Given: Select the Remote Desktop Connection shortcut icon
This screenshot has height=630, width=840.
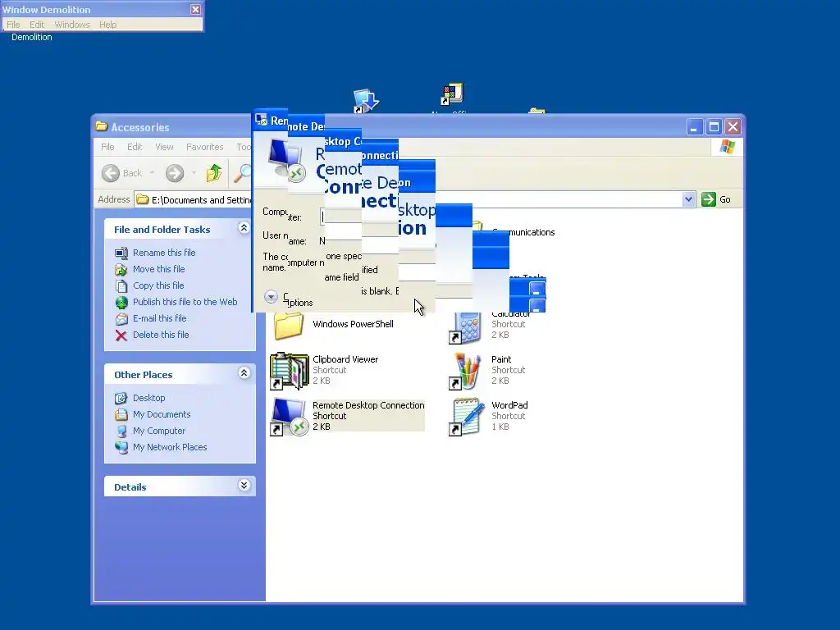Looking at the screenshot, I should tap(290, 417).
